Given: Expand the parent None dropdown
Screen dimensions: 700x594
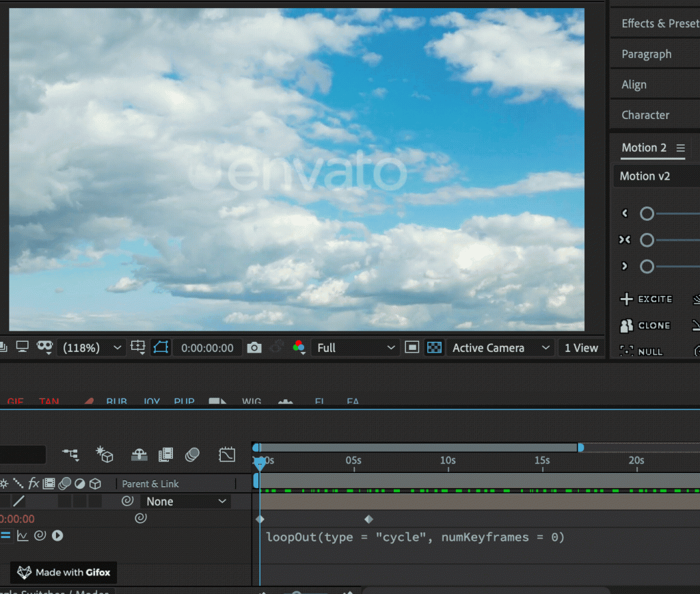Looking at the screenshot, I should 186,502.
